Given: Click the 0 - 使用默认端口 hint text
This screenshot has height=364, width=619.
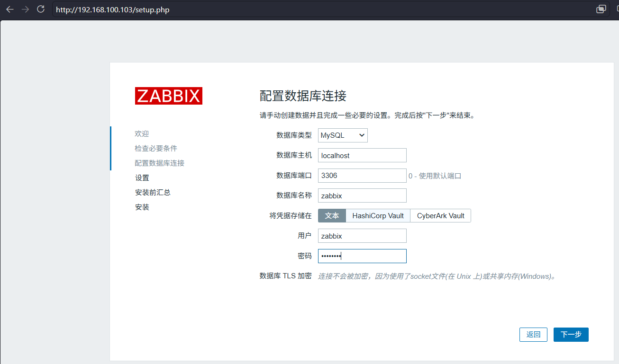Looking at the screenshot, I should 435,176.
